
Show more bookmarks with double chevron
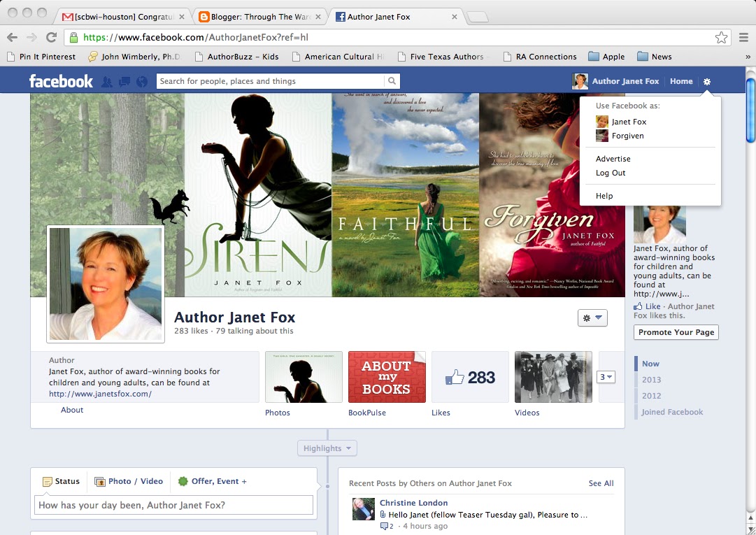748,57
